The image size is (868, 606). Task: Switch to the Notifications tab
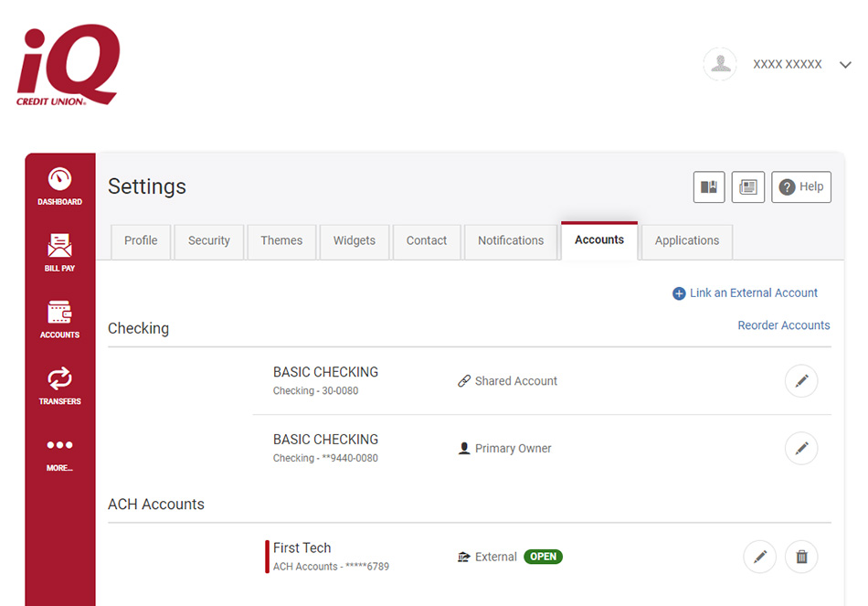pyautogui.click(x=511, y=240)
